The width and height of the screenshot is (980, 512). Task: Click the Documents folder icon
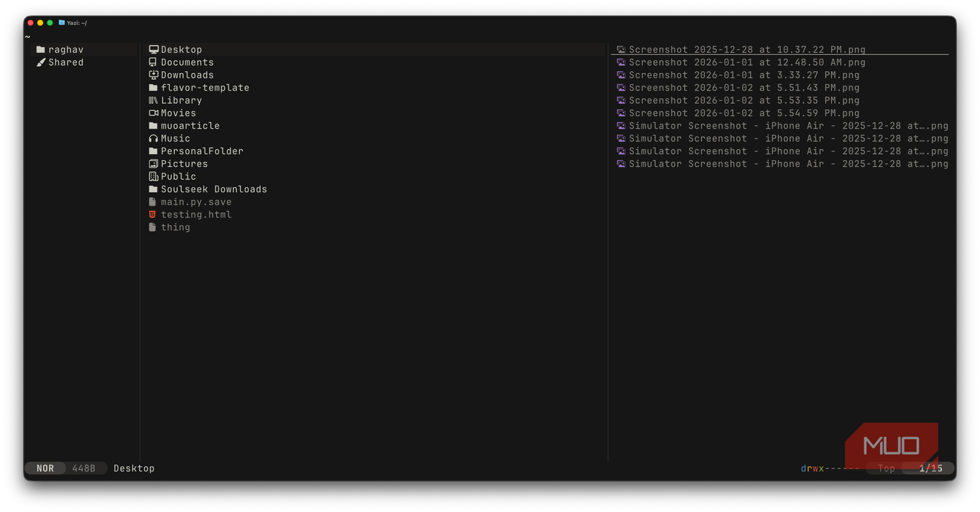coord(153,62)
